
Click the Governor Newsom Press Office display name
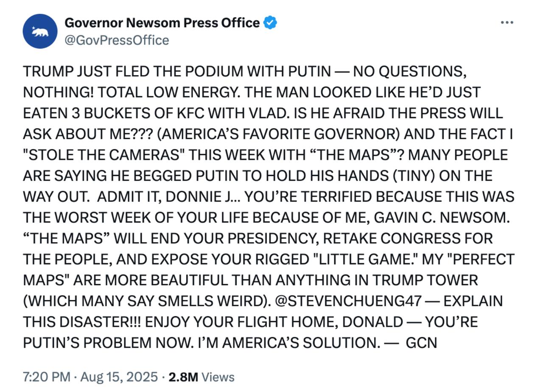[x=162, y=22]
